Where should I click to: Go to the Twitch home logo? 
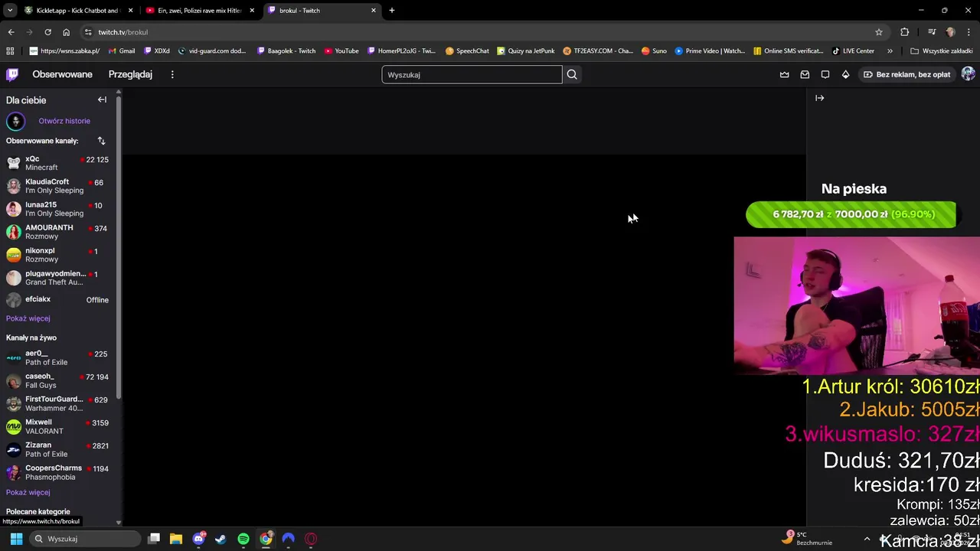(x=12, y=74)
